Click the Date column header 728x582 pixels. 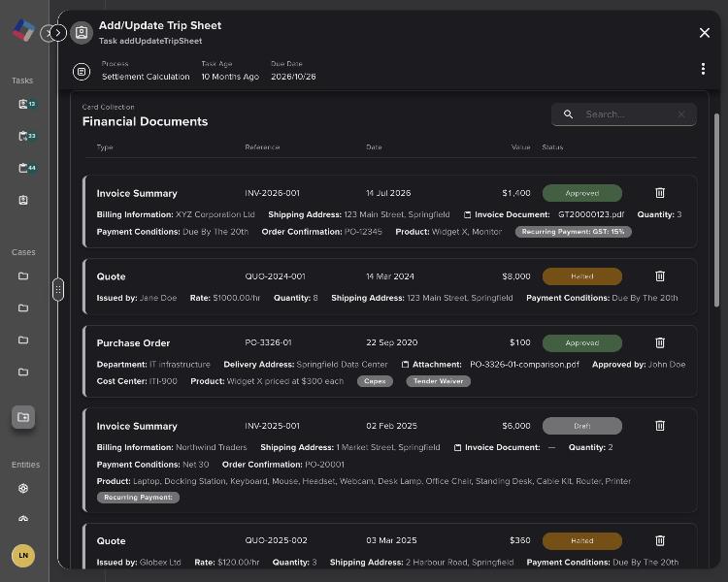click(x=374, y=147)
